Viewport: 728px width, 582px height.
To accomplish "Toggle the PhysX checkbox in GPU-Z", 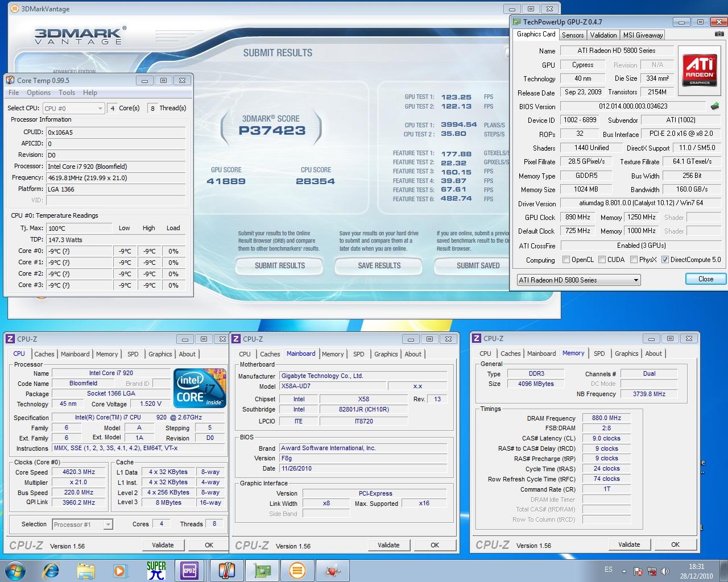I will pyautogui.click(x=634, y=260).
